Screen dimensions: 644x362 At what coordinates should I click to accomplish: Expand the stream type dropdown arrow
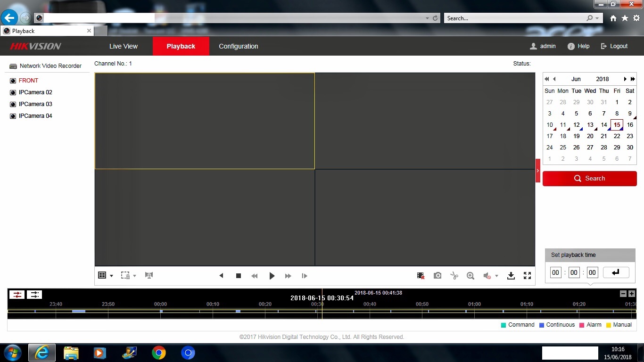[134, 276]
